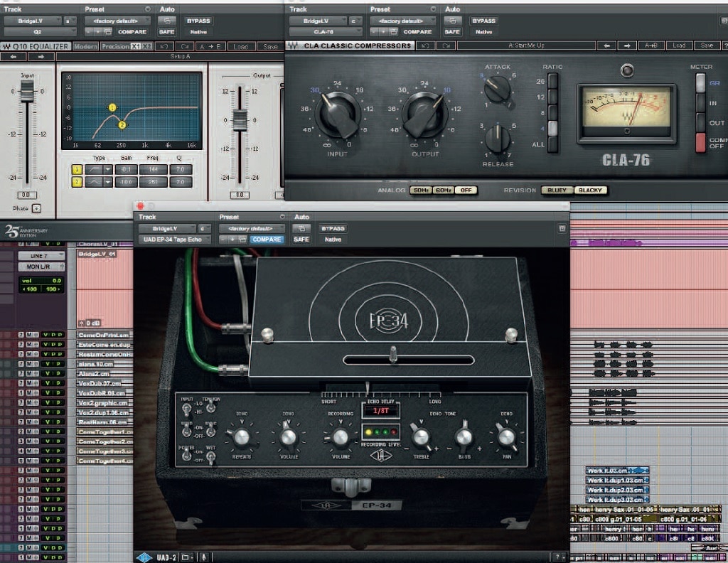Click preset settings icon in Q10 header
728x563 pixels.
(108, 32)
